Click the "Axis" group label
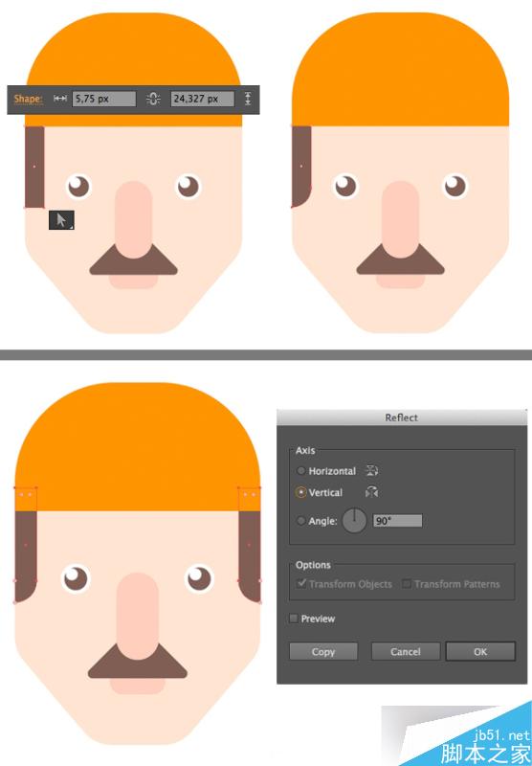This screenshot has width=532, height=766. [x=305, y=450]
